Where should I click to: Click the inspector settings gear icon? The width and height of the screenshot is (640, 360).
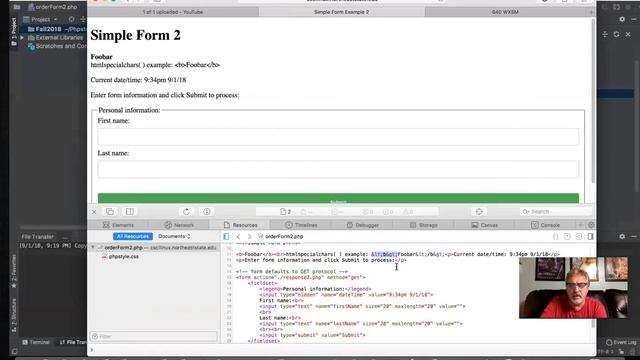[x=591, y=225]
